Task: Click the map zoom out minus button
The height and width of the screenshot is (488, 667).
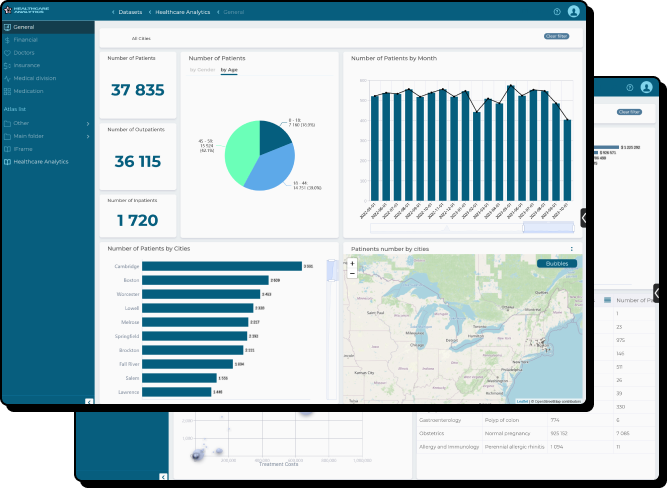Action: (x=352, y=273)
